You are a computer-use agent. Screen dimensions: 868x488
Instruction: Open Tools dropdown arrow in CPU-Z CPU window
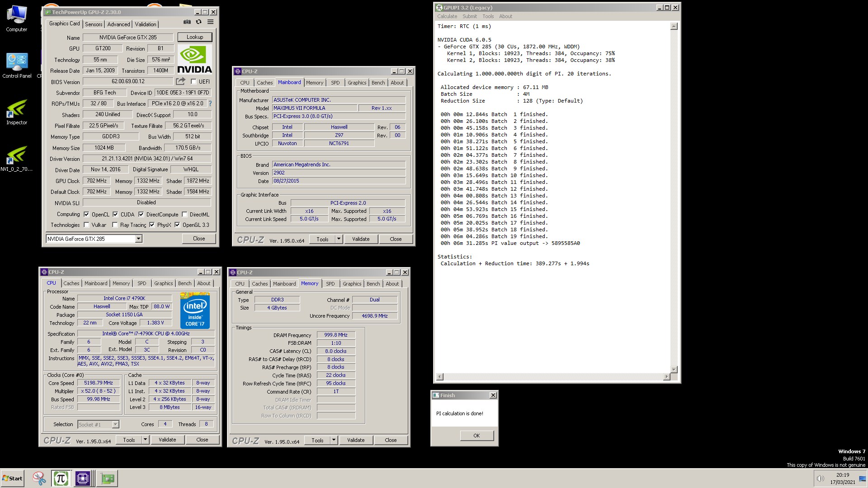tap(145, 440)
